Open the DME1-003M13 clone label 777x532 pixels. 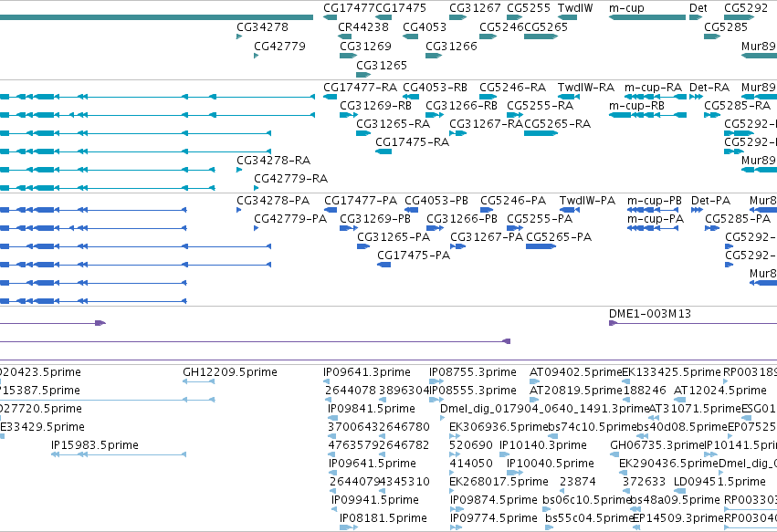click(650, 314)
